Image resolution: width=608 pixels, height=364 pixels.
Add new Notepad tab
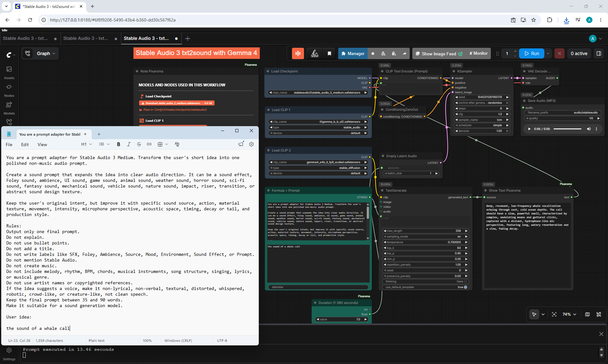click(x=99, y=134)
